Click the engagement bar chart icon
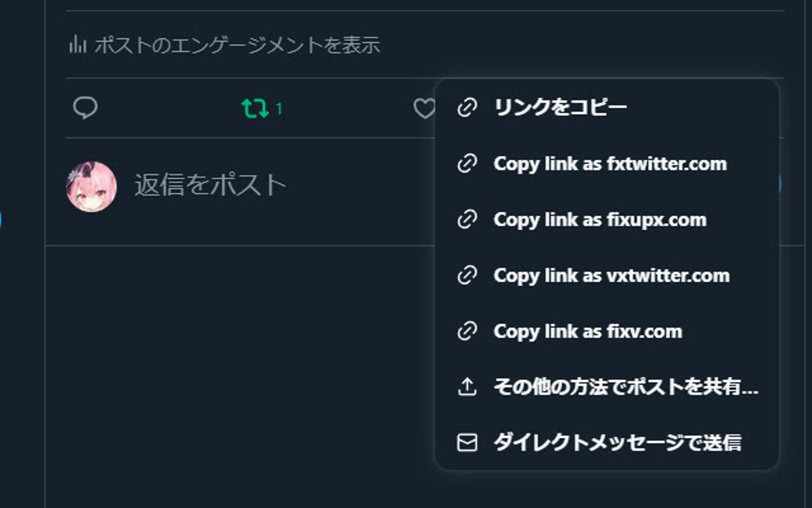Image resolution: width=812 pixels, height=508 pixels. pyautogui.click(x=77, y=45)
